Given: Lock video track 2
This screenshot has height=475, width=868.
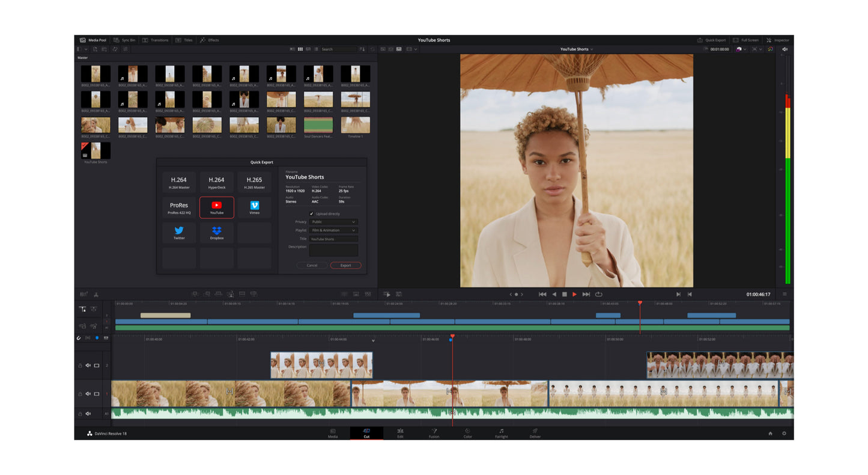Looking at the screenshot, I should point(79,365).
